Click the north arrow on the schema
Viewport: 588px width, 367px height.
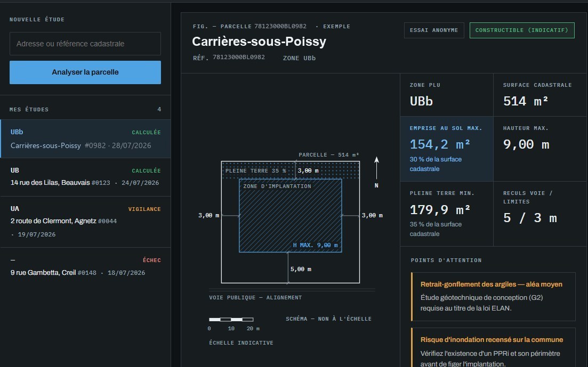pos(376,169)
